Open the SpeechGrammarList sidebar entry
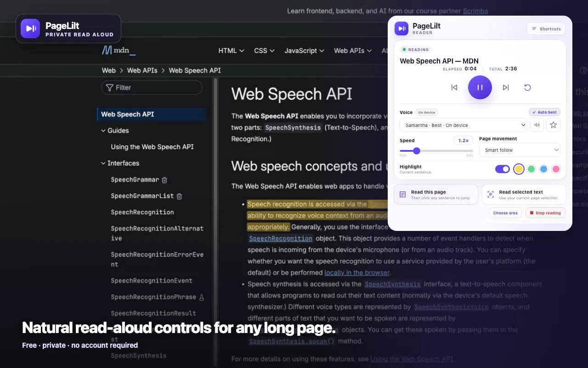Screen dimensions: 588x368 [x=142, y=196]
